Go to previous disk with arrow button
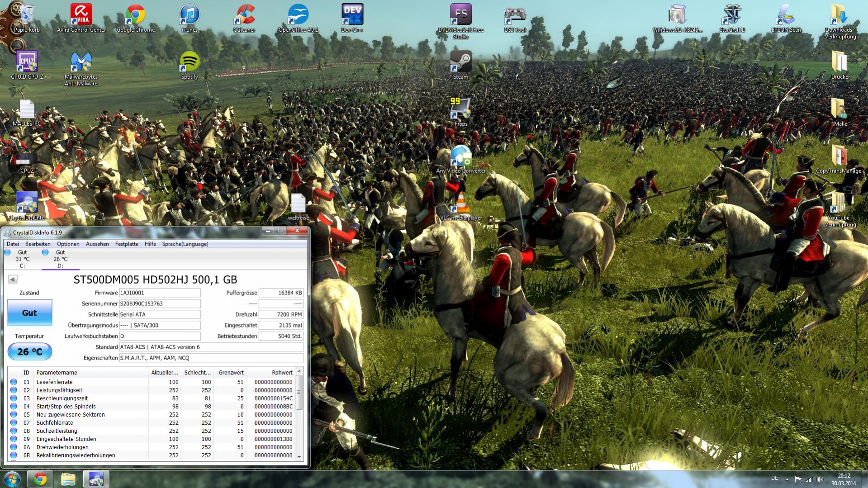Screen dimensions: 868x488 pos(13,280)
